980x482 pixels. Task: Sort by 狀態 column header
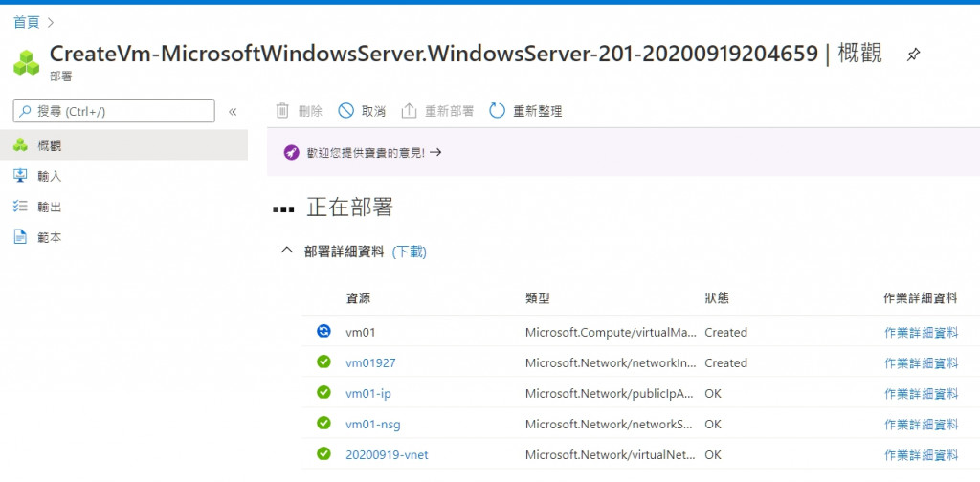(717, 298)
